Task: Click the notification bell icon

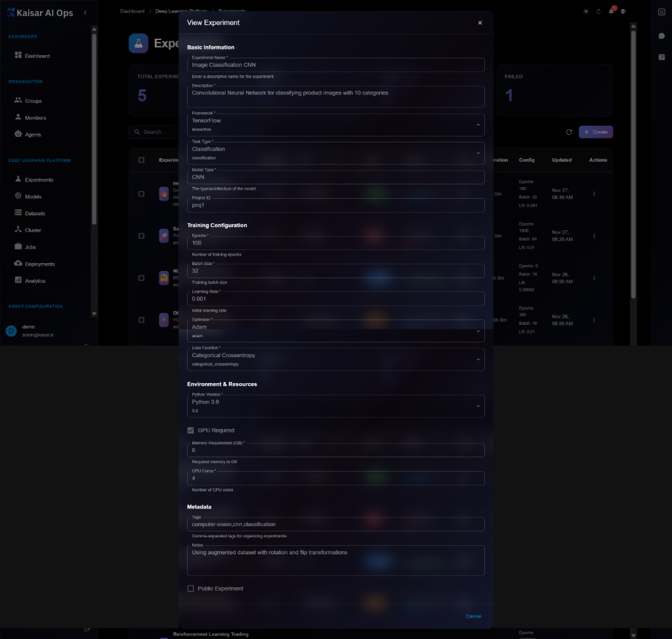Action: [611, 11]
